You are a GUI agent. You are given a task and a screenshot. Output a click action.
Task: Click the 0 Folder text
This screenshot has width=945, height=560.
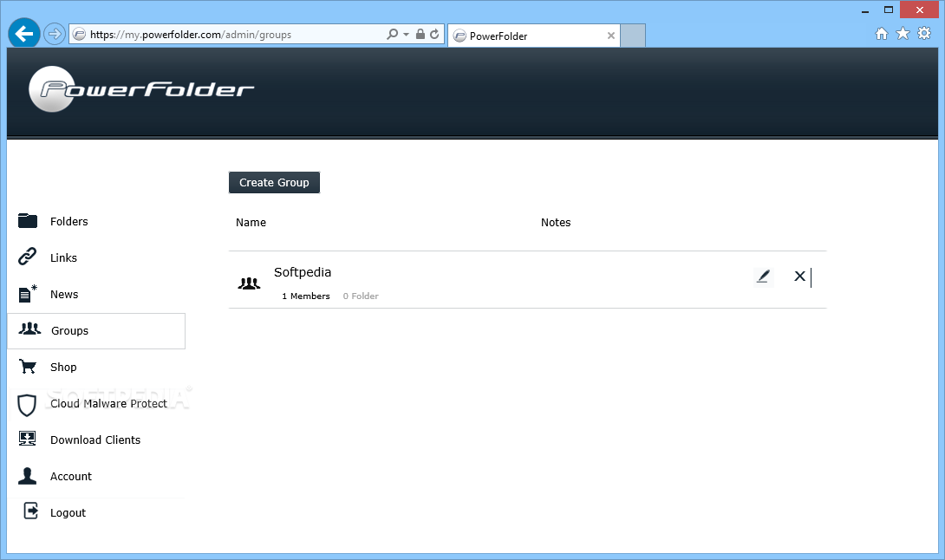pos(361,296)
